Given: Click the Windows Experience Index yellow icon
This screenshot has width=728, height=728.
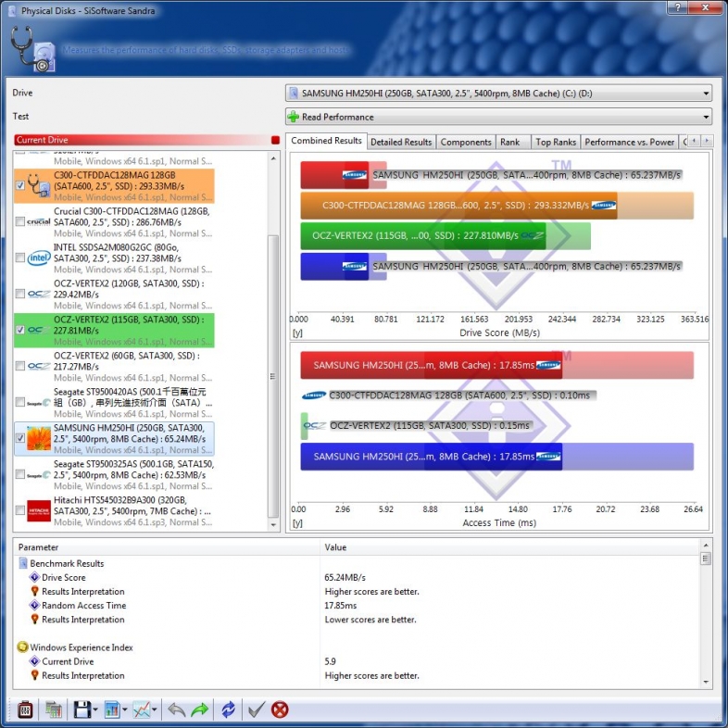Looking at the screenshot, I should point(22,646).
